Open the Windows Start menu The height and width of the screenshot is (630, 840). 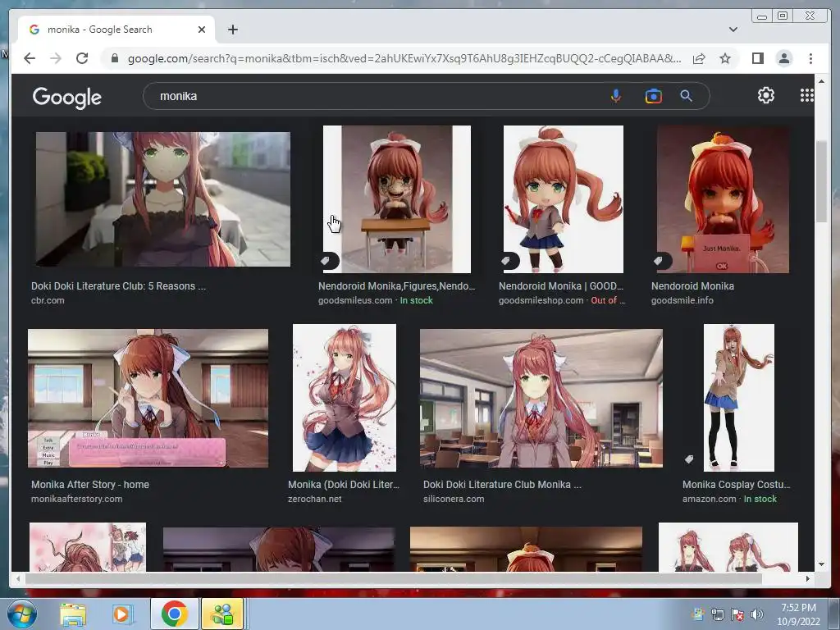pyautogui.click(x=21, y=614)
